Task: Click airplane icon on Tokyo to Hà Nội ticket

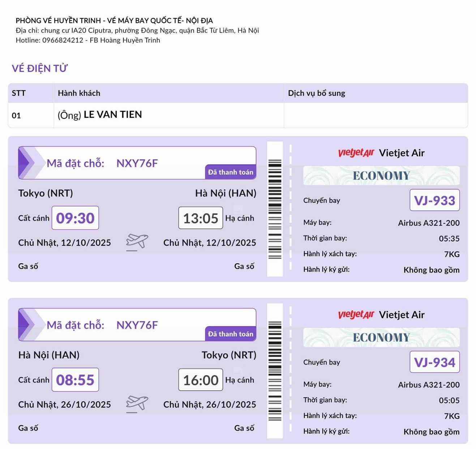Action: [x=137, y=242]
